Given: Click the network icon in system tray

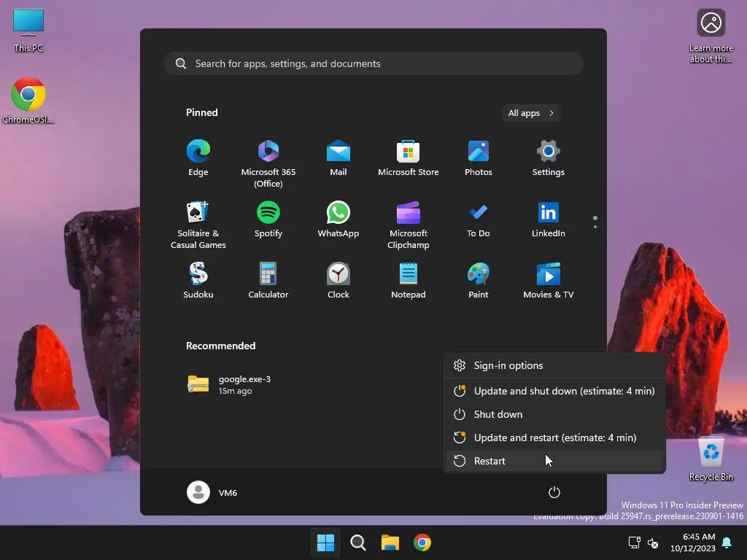Looking at the screenshot, I should tap(635, 542).
